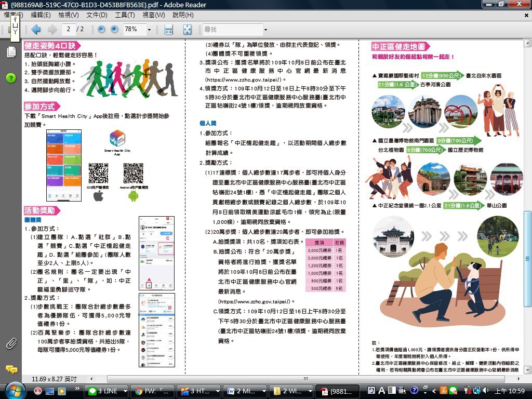
Task: Click the vertical scrollbar thumb
Action: [527, 258]
